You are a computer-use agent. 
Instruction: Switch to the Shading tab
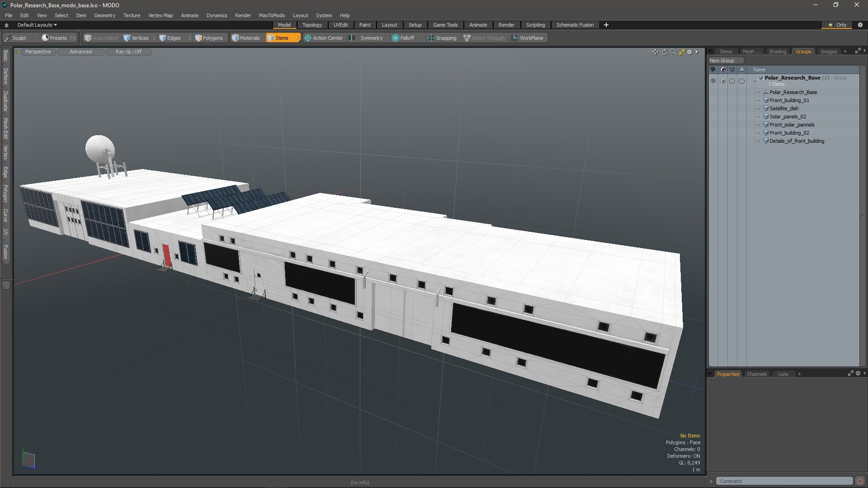tap(777, 52)
